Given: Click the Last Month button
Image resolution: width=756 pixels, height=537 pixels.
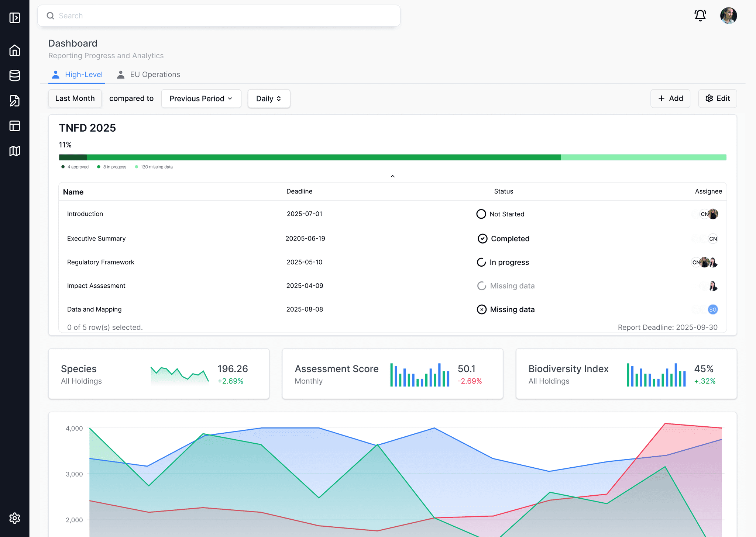Looking at the screenshot, I should tap(75, 98).
